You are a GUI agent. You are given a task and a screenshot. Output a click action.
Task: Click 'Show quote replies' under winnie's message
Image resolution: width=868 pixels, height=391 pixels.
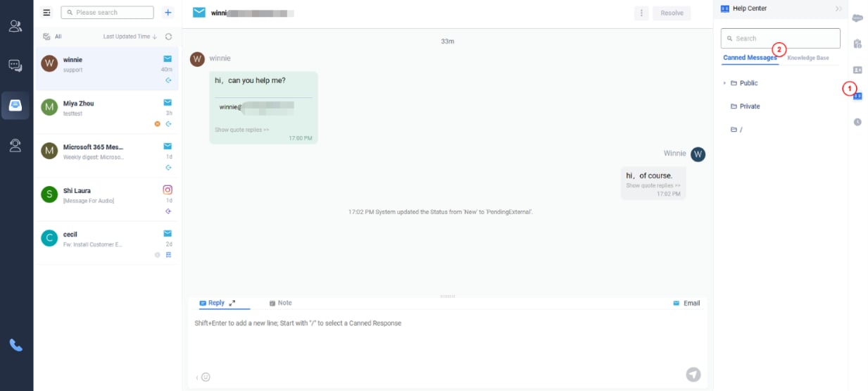point(241,130)
